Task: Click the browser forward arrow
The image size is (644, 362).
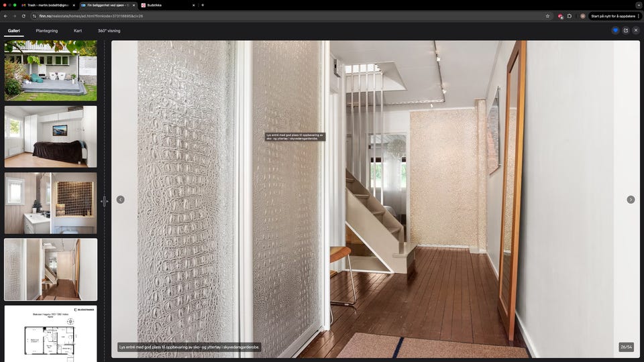Action: pyautogui.click(x=15, y=16)
